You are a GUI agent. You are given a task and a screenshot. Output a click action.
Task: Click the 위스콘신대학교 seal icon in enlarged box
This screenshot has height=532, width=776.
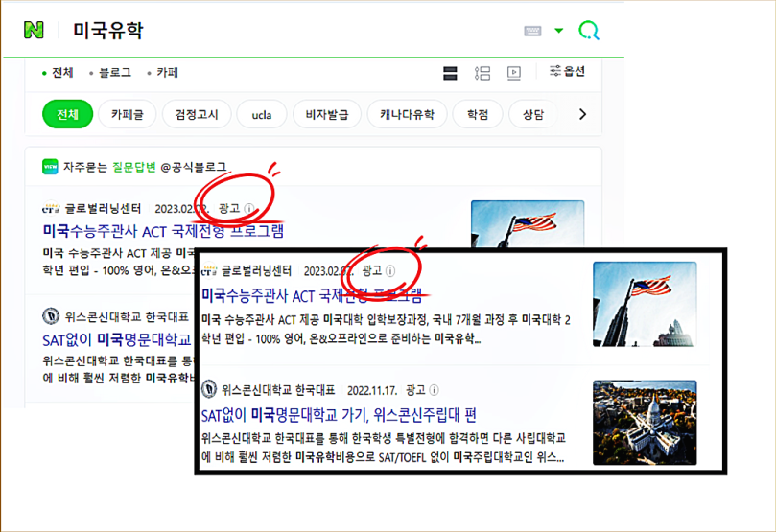209,389
